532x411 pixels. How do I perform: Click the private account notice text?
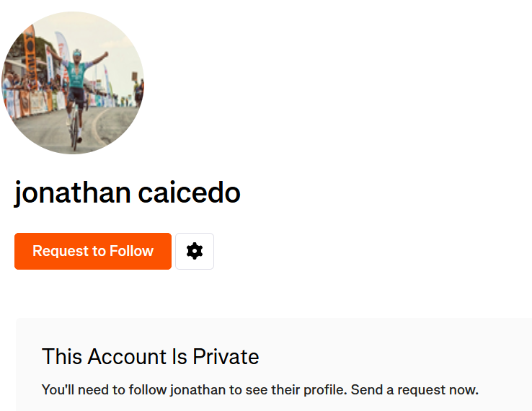(260, 390)
